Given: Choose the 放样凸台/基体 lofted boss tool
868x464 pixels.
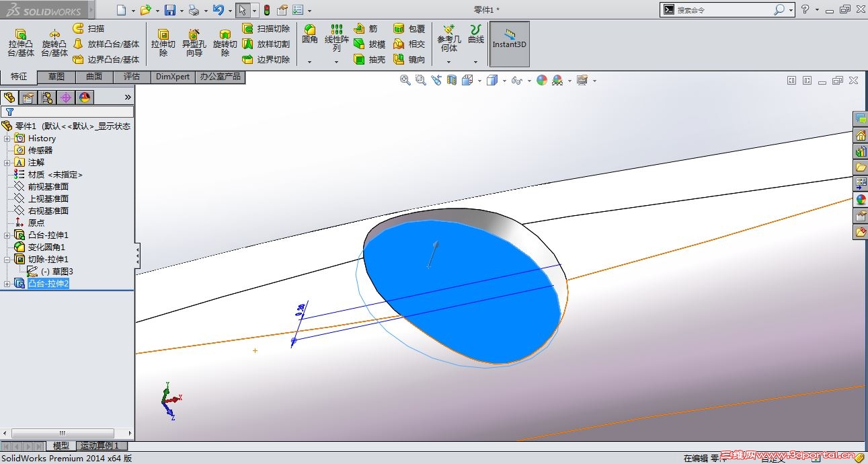Looking at the screenshot, I should [106, 44].
